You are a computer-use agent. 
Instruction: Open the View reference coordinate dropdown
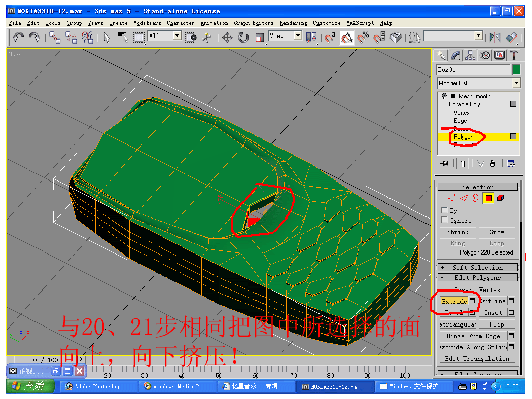coord(298,35)
